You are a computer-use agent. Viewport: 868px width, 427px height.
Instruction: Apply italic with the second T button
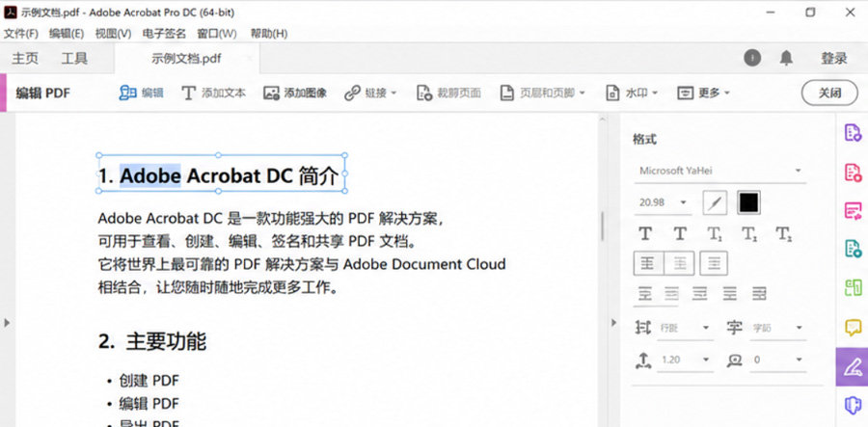pos(680,234)
